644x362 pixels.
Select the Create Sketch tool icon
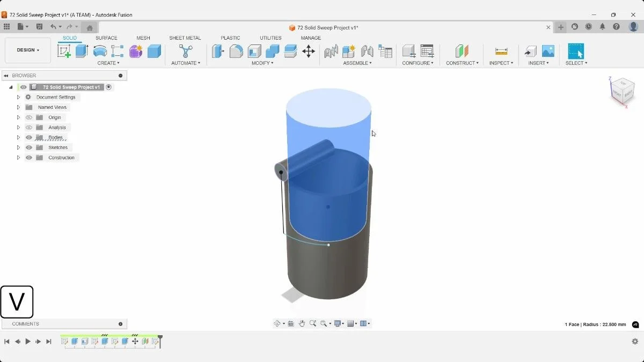point(64,51)
